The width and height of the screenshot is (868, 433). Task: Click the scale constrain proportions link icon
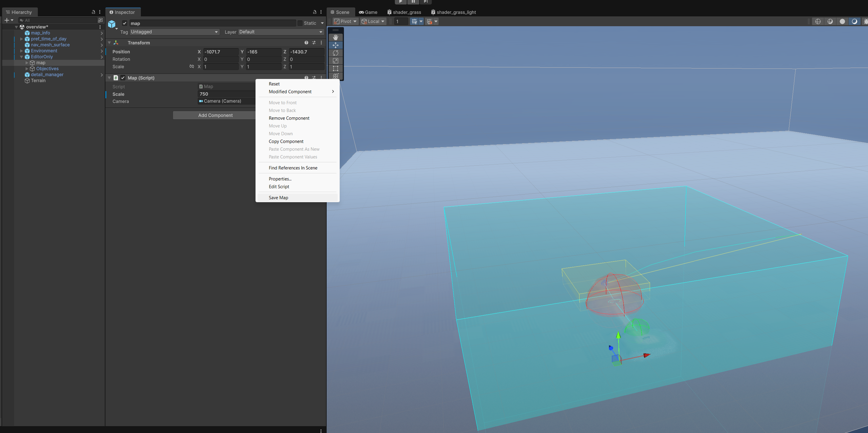tap(192, 67)
